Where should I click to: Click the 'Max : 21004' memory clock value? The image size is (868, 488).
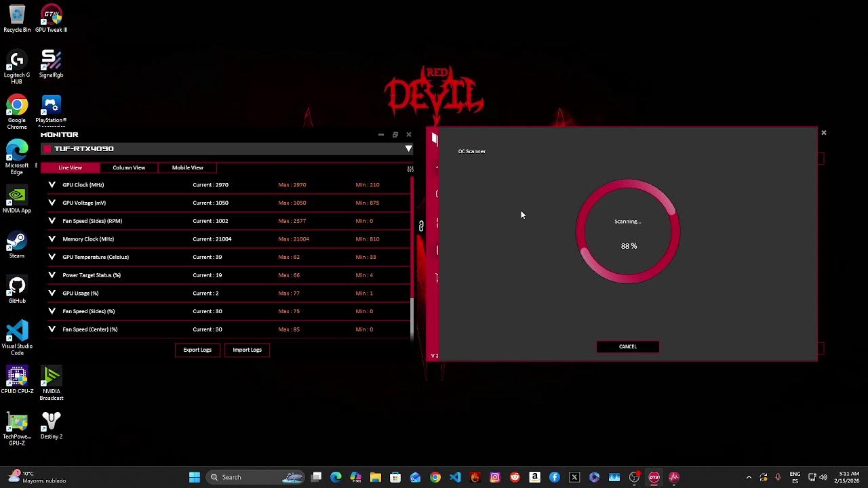(x=294, y=239)
